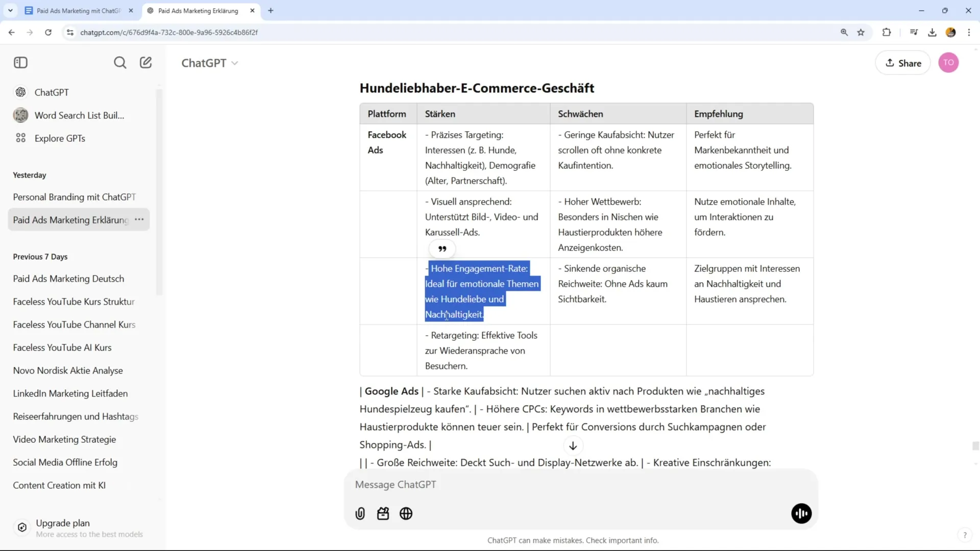The width and height of the screenshot is (980, 551).
Task: Click the Share button
Action: point(903,63)
